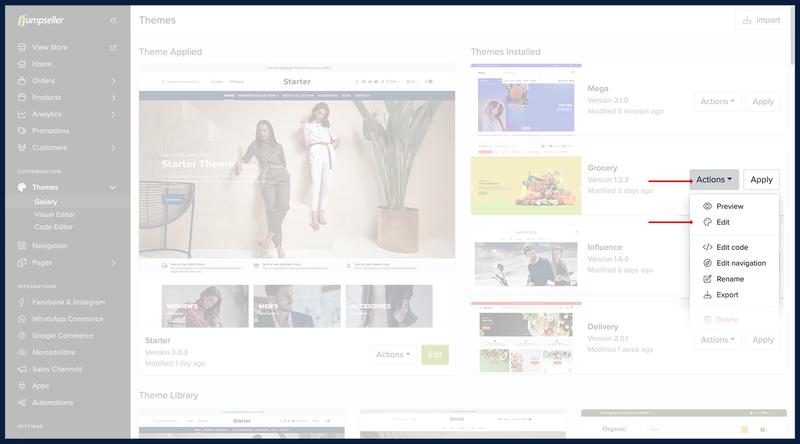Click the Customers people icon
800x444 pixels.
(21, 147)
